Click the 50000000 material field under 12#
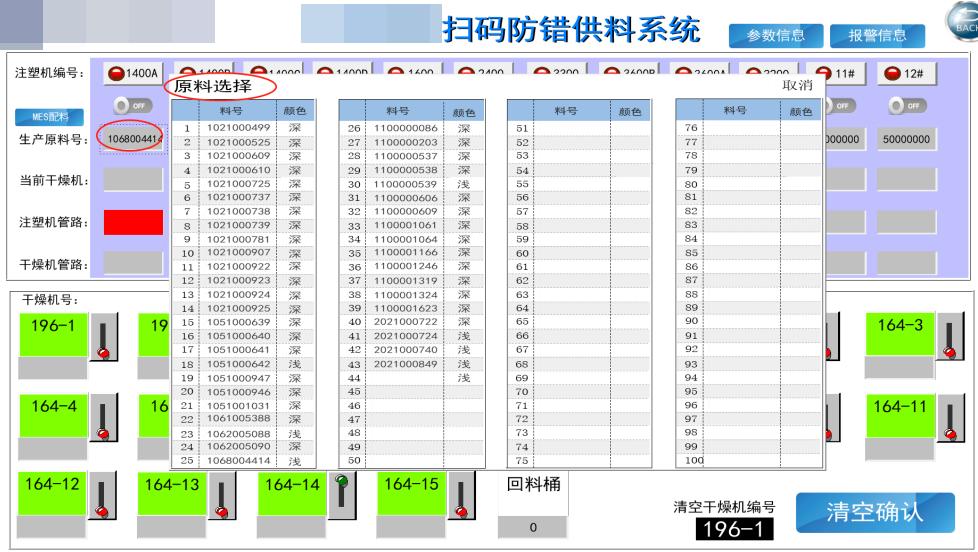The width and height of the screenshot is (978, 552). [906, 139]
